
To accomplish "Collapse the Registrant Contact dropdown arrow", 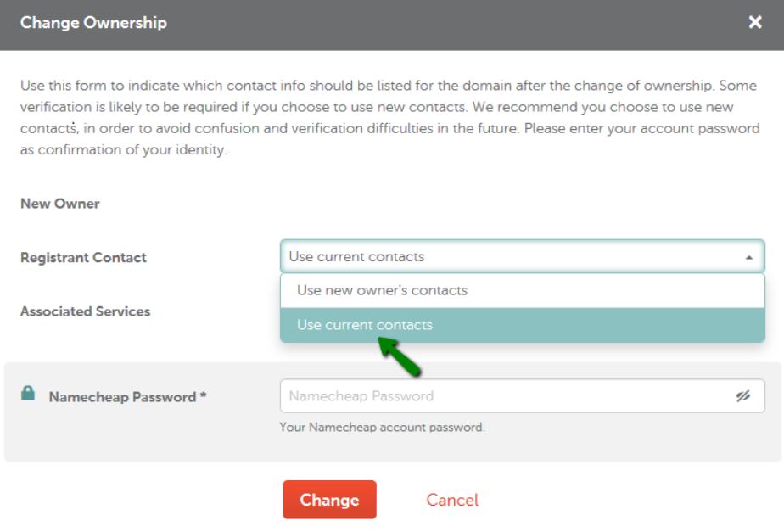I will (748, 257).
